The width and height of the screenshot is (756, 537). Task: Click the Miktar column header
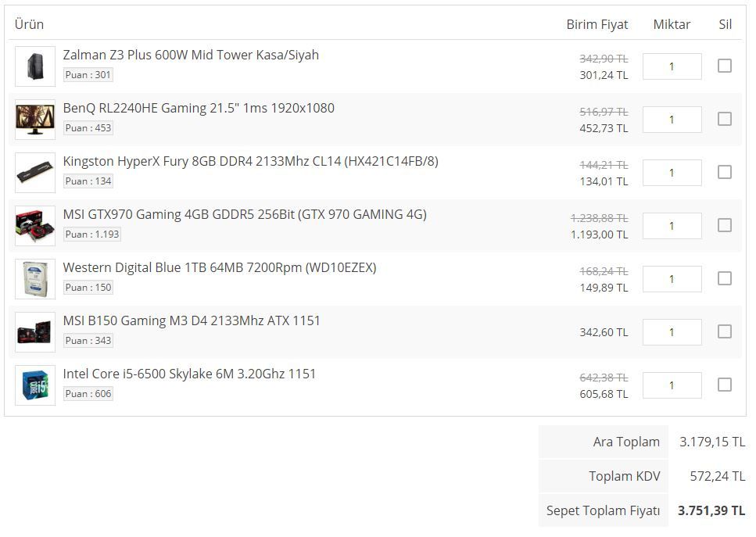pyautogui.click(x=672, y=24)
